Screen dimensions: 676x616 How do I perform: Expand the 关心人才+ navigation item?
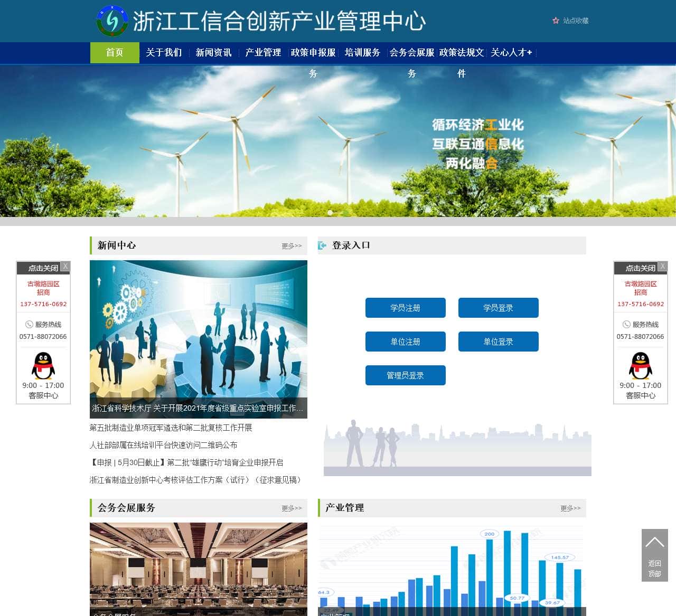[511, 53]
